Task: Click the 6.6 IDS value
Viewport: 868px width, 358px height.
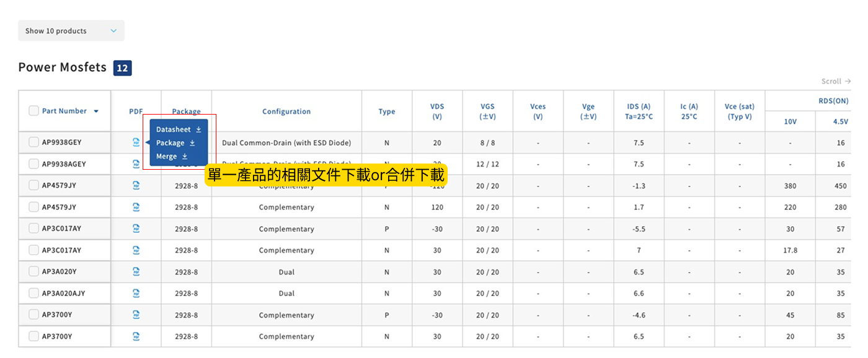Action: [639, 294]
